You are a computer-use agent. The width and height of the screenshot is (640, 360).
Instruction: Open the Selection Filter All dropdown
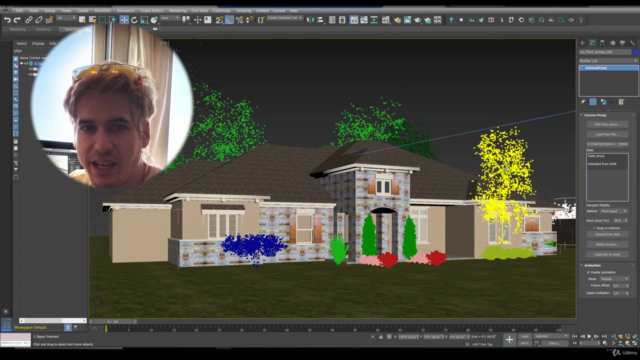66,18
